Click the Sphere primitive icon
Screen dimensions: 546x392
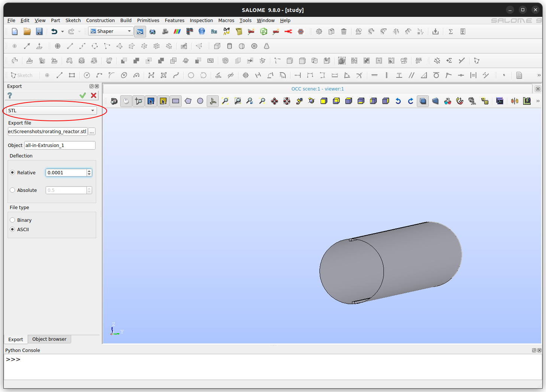(242, 46)
